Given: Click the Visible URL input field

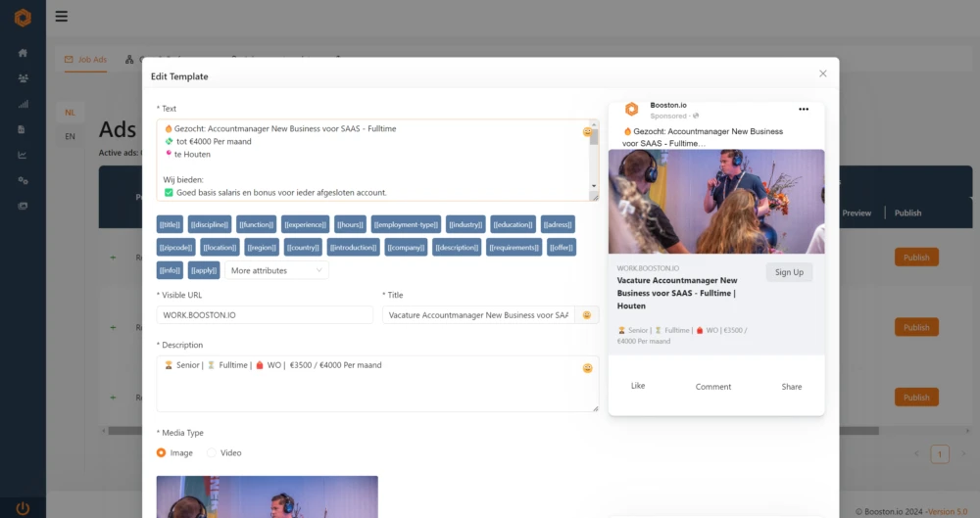Looking at the screenshot, I should (x=265, y=315).
